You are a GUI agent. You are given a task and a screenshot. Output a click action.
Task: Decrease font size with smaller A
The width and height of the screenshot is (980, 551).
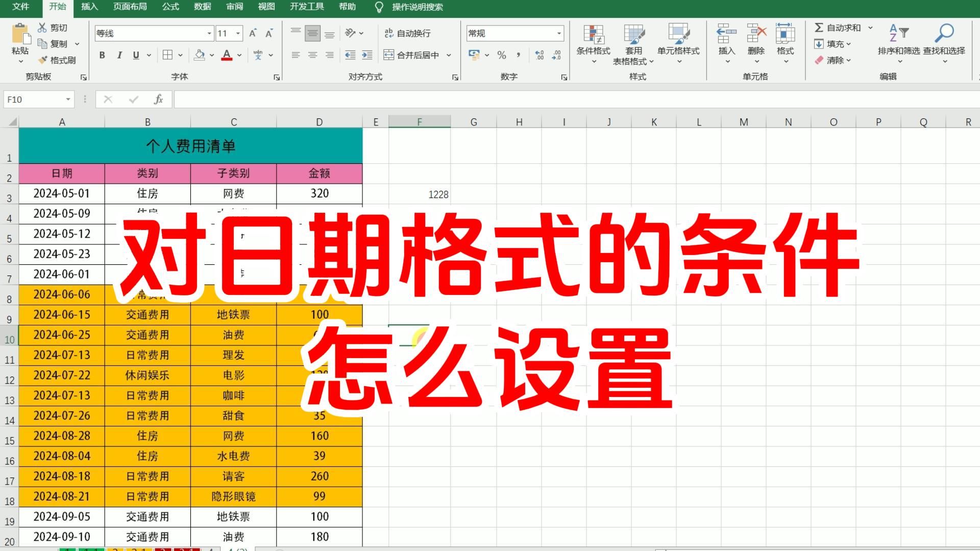269,33
